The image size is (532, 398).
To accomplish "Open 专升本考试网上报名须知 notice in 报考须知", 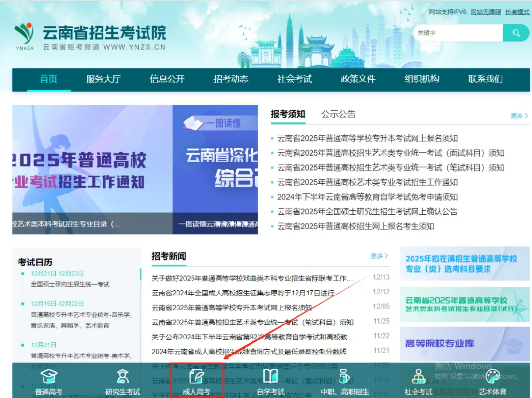I will click(x=368, y=138).
